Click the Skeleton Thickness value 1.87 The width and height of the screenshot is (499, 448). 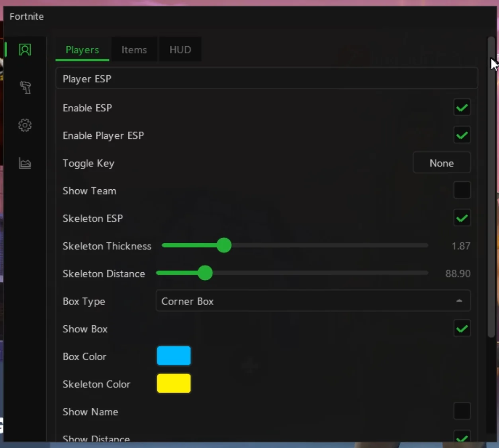coord(461,246)
